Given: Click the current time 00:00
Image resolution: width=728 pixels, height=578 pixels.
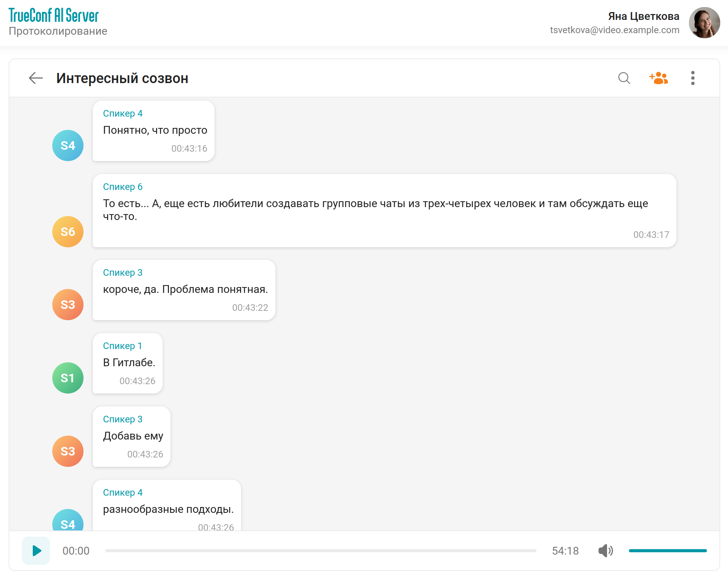Looking at the screenshot, I should [76, 551].
